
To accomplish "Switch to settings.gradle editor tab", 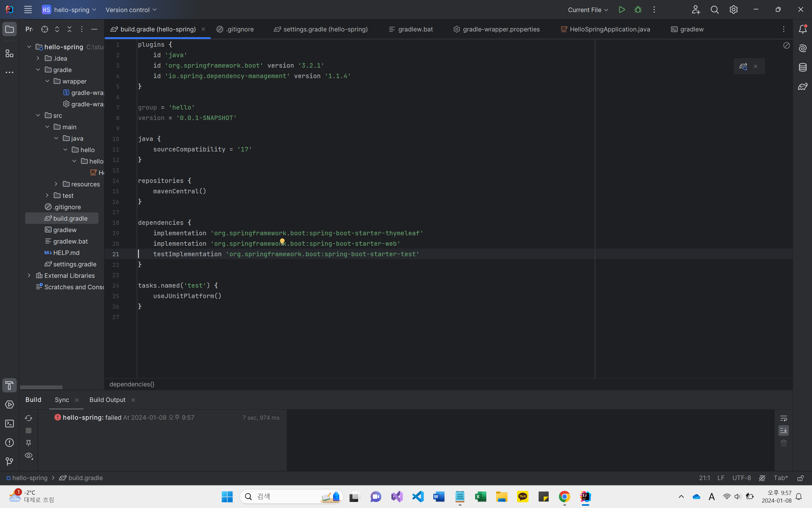I will 321,29.
